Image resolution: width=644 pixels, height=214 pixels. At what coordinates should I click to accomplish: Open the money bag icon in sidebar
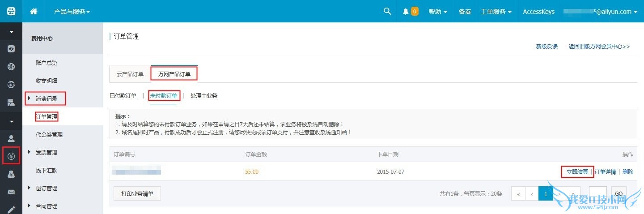[x=11, y=175]
